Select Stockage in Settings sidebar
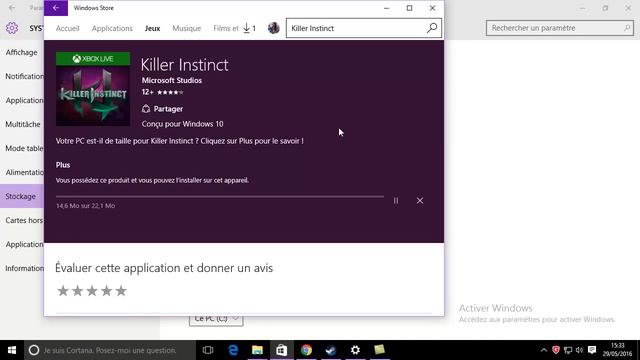The image size is (640, 360). pos(22,196)
